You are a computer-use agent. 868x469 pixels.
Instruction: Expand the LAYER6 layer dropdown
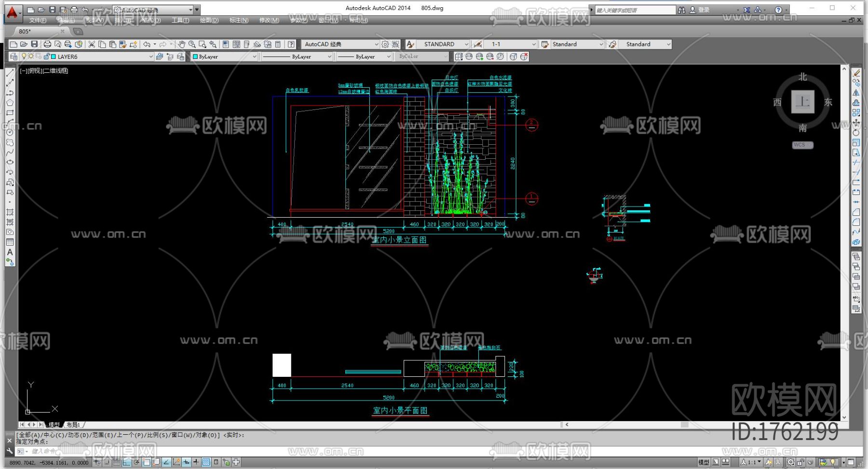click(x=150, y=56)
